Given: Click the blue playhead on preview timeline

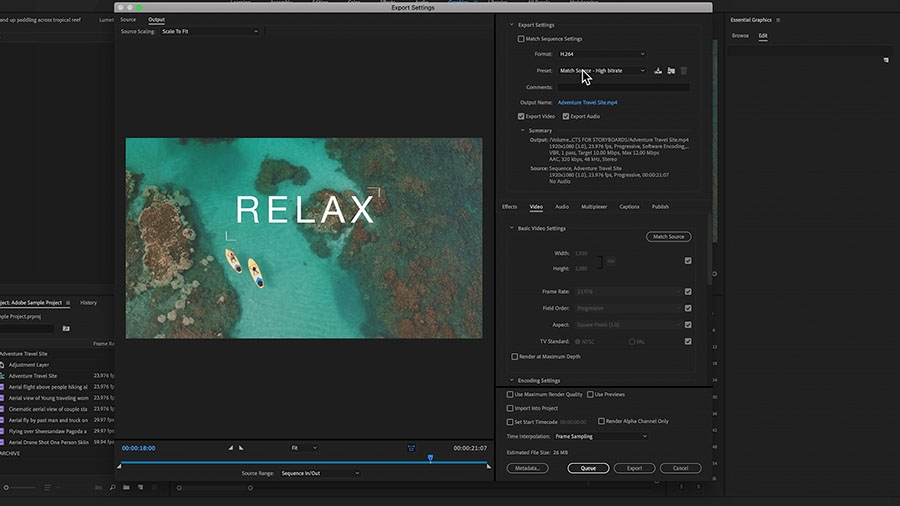Looking at the screenshot, I should pyautogui.click(x=430, y=457).
